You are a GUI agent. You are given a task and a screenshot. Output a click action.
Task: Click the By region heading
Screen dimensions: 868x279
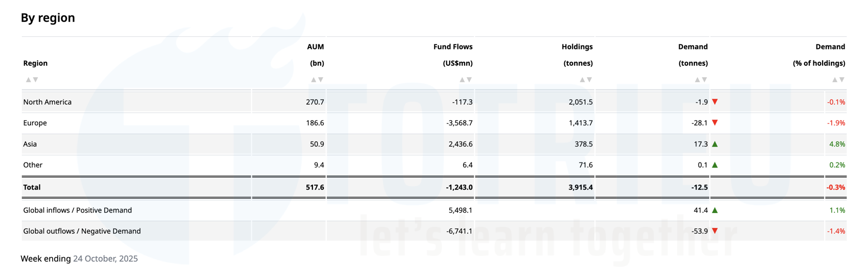pos(48,18)
